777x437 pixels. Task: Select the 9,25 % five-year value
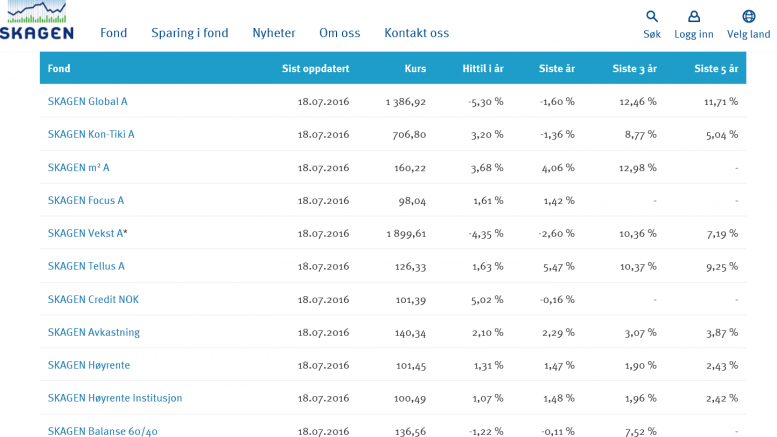722,266
